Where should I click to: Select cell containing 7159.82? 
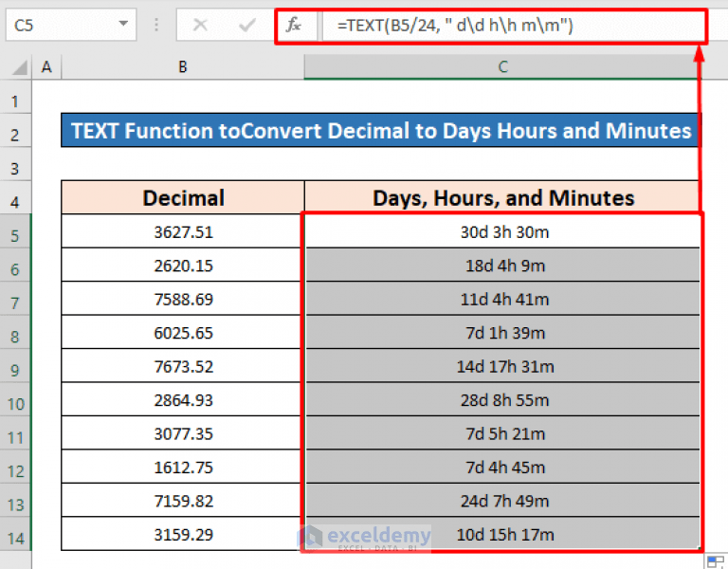183,501
